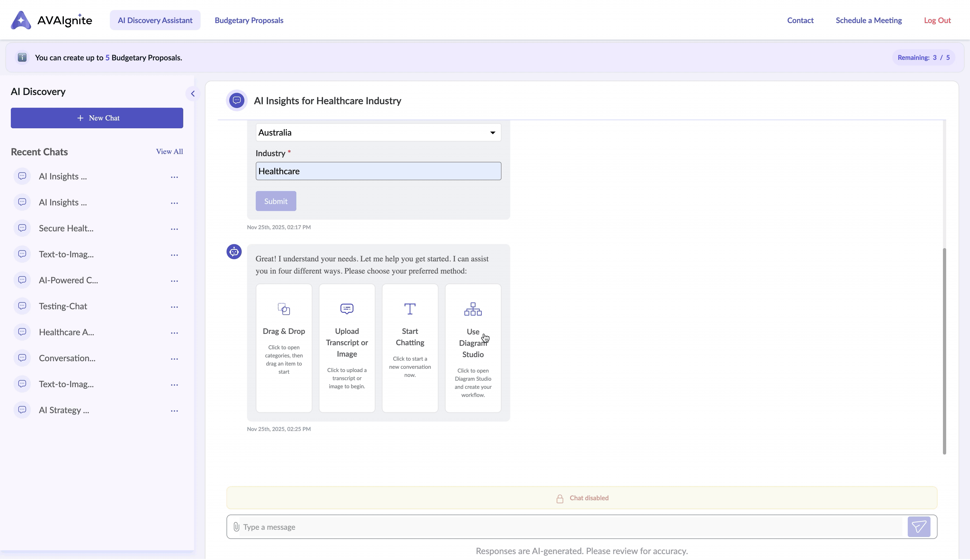Open Diagram Studio via its workflow icon
970x560 pixels.
[x=473, y=309]
